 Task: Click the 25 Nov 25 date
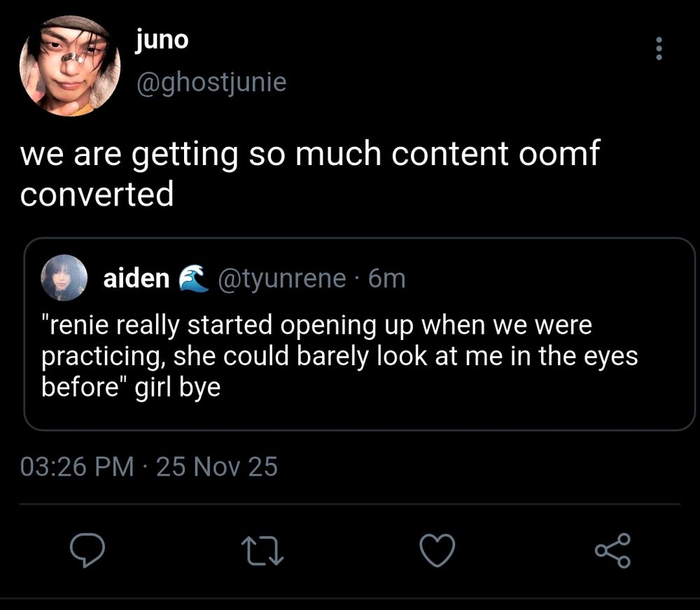(x=217, y=467)
